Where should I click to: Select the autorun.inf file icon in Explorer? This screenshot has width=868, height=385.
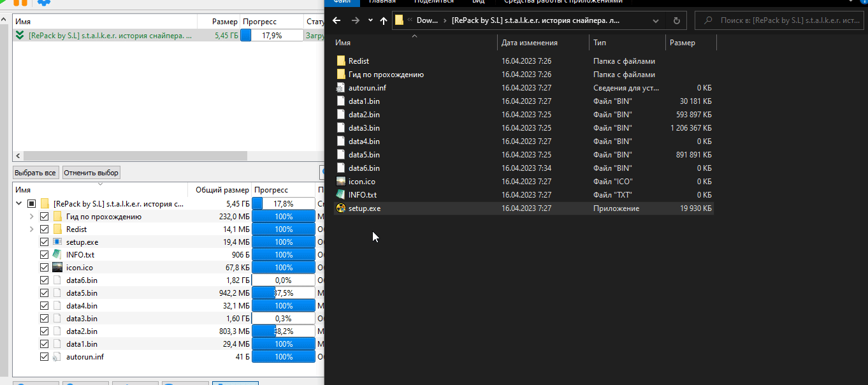coord(341,88)
